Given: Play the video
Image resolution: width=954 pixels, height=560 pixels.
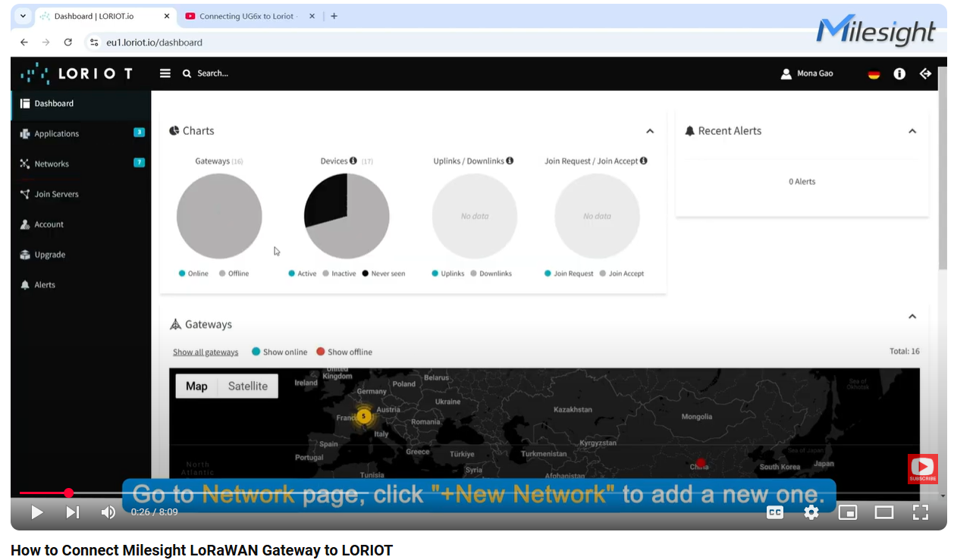Looking at the screenshot, I should (x=36, y=512).
